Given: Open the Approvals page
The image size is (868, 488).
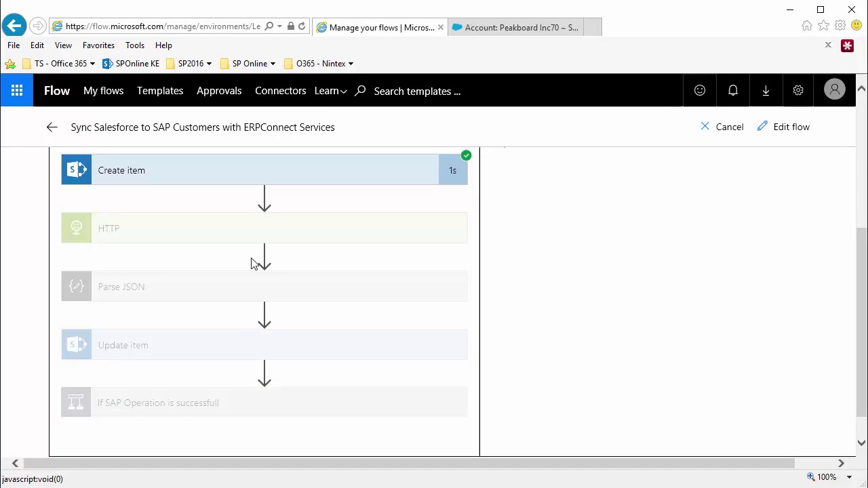Looking at the screenshot, I should 219,91.
